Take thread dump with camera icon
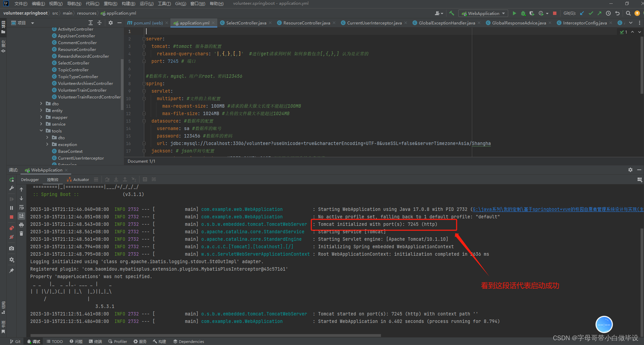 pos(12,248)
